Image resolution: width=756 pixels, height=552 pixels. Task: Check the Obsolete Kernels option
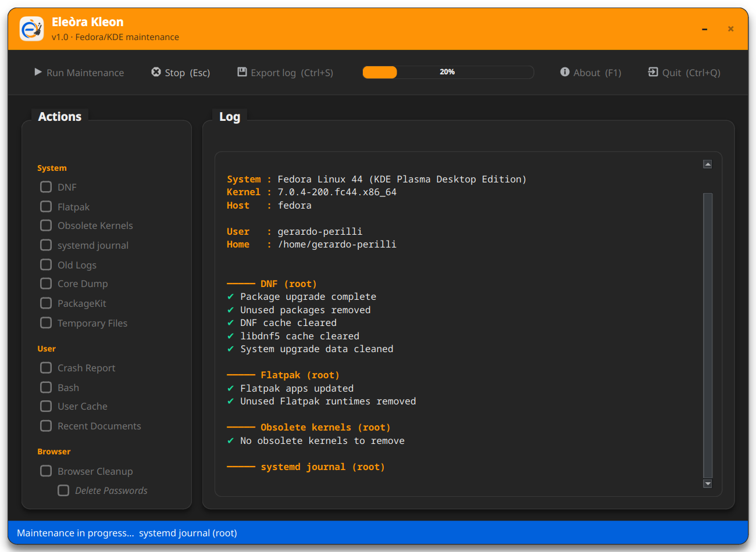(x=46, y=225)
